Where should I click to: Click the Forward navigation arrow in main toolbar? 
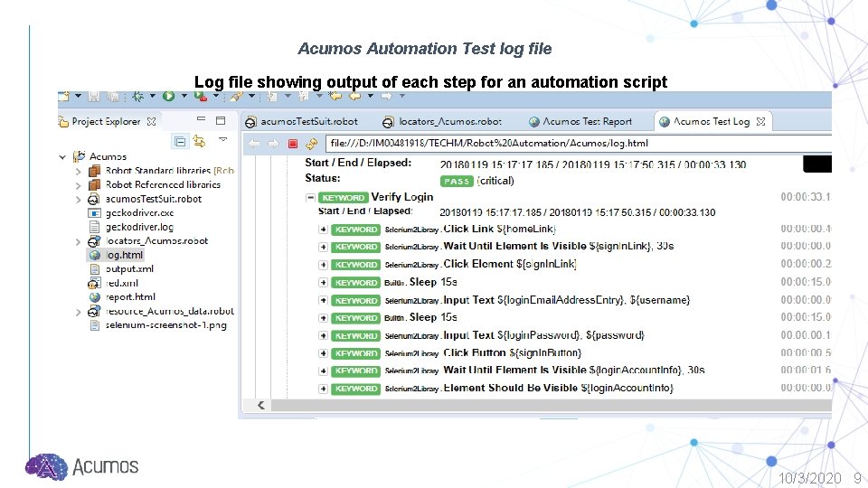coord(386,97)
